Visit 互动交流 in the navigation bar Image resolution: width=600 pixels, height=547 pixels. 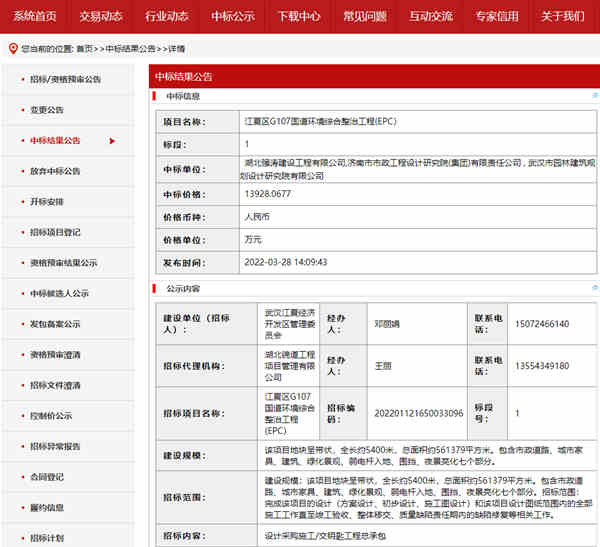(431, 16)
